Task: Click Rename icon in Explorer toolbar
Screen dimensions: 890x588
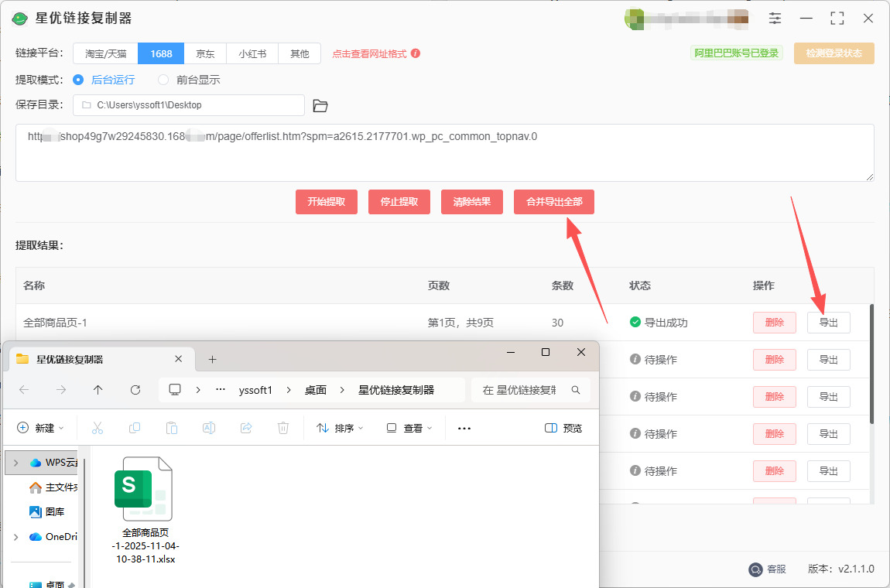Action: (209, 428)
